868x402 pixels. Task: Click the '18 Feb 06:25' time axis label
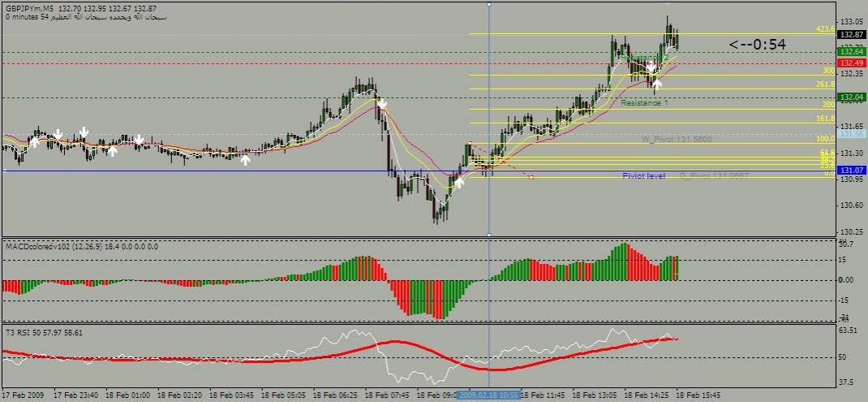tap(335, 396)
